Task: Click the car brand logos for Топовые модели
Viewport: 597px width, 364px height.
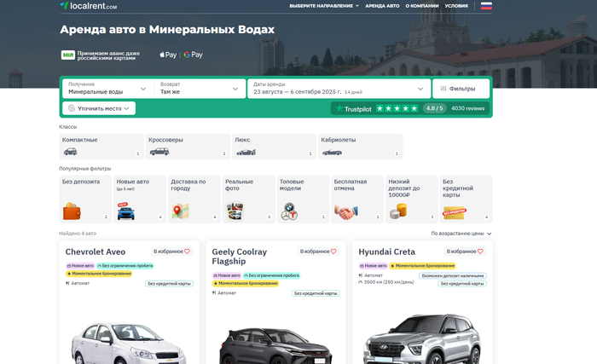Action: (289, 211)
